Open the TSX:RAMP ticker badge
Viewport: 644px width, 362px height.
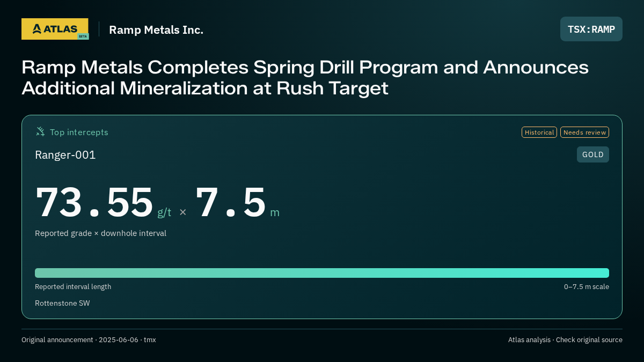[x=591, y=29]
